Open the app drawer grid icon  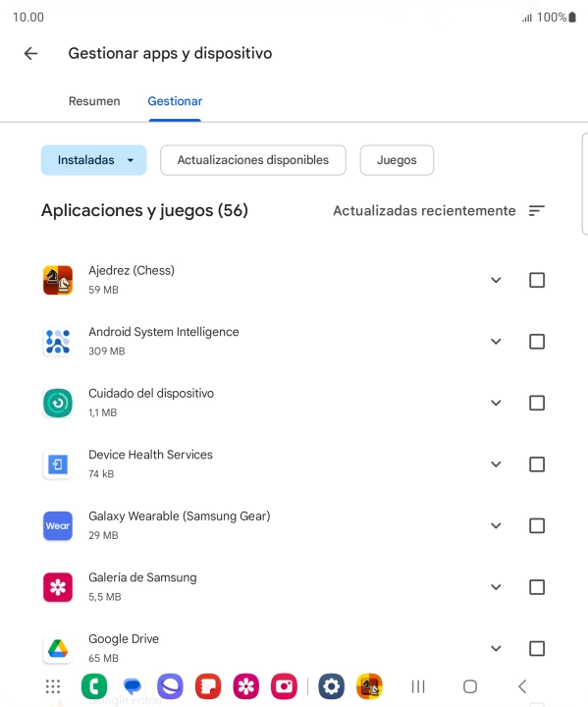coord(53,686)
